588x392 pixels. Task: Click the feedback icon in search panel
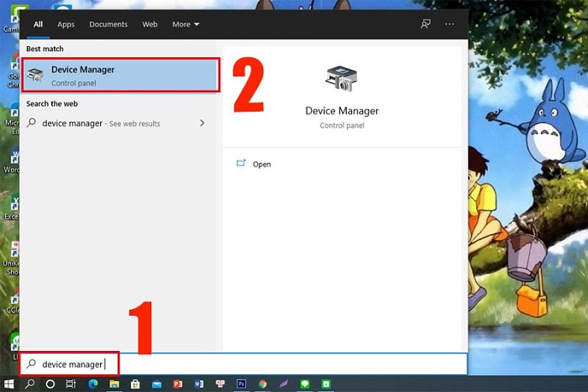[x=425, y=24]
